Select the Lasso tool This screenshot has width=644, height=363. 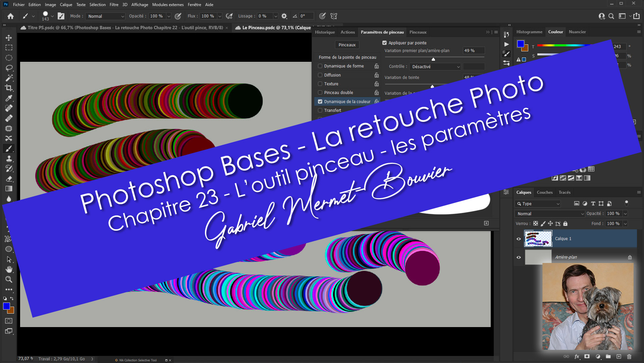[9, 68]
